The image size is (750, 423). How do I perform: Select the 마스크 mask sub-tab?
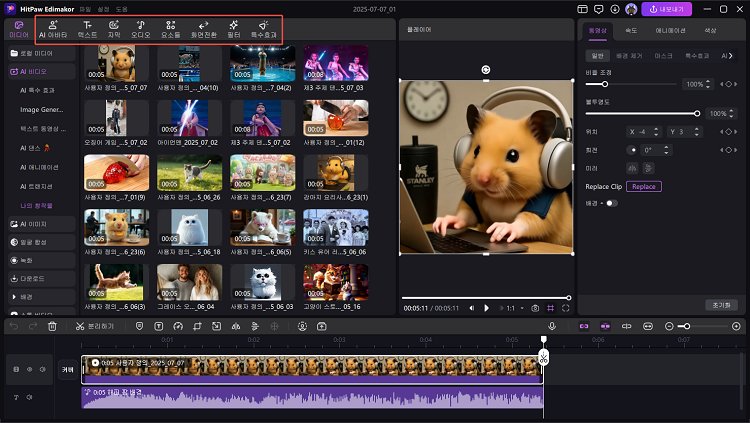(x=663, y=56)
